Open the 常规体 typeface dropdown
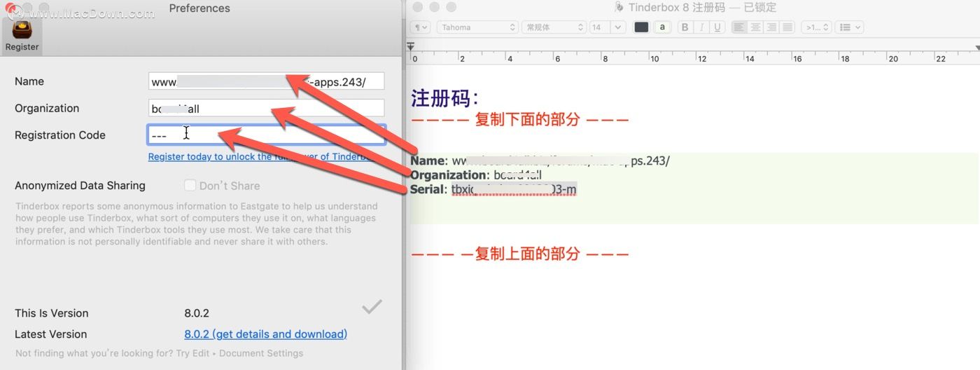 554,27
